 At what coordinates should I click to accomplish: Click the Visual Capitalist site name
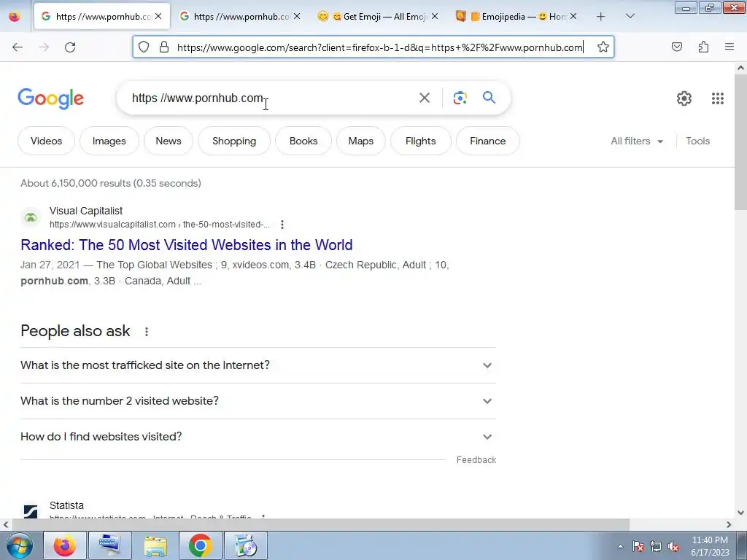86,211
